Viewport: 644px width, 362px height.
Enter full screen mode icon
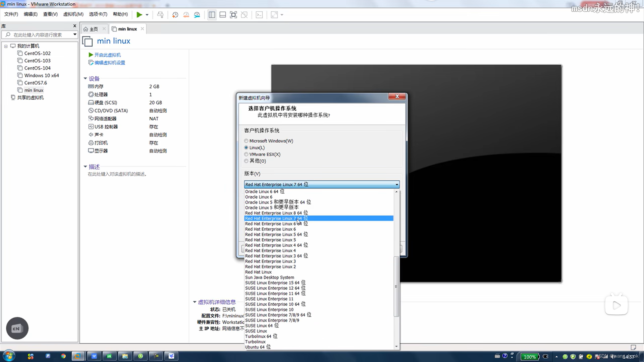233,15
